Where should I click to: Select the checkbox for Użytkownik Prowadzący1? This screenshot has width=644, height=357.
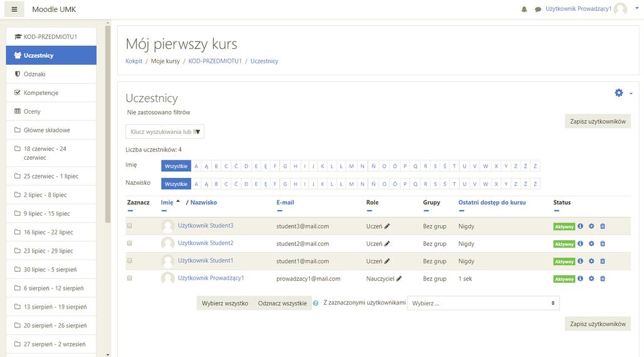click(130, 278)
